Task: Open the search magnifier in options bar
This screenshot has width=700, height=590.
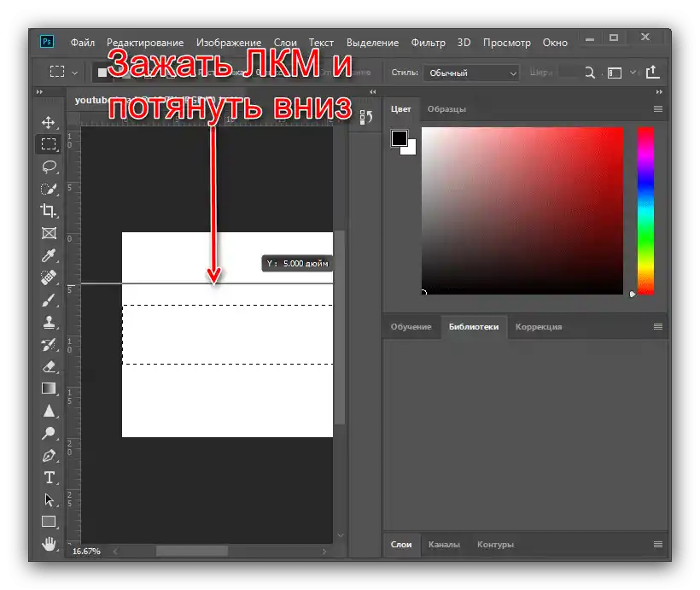Action: pos(590,73)
